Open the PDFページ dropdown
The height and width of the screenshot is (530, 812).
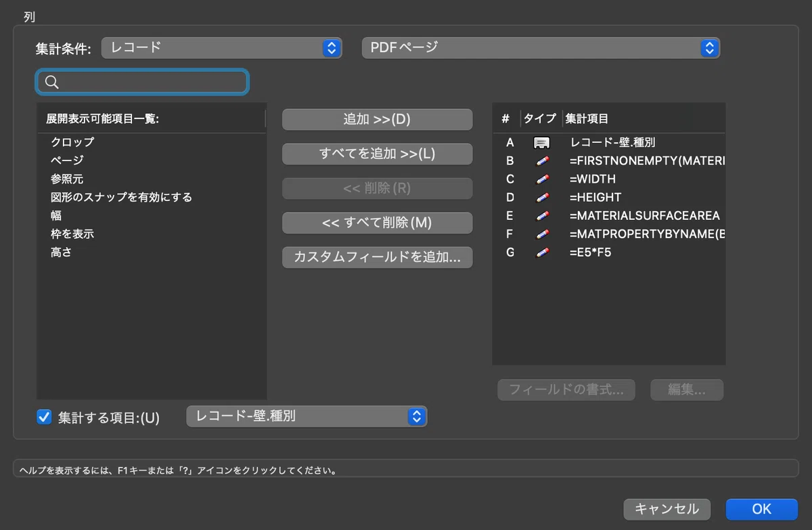click(541, 47)
